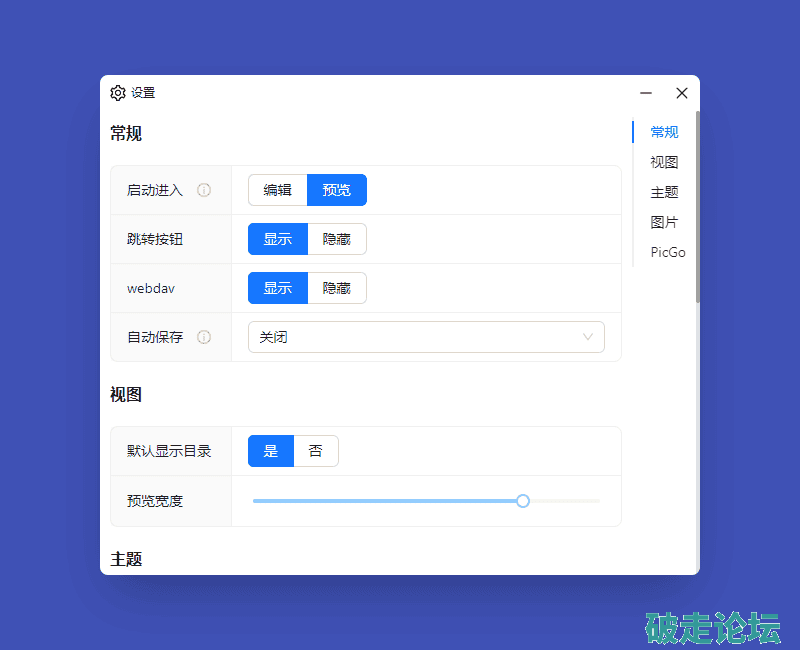
Task: Open PicGo settings in side navigation
Action: [x=668, y=252]
